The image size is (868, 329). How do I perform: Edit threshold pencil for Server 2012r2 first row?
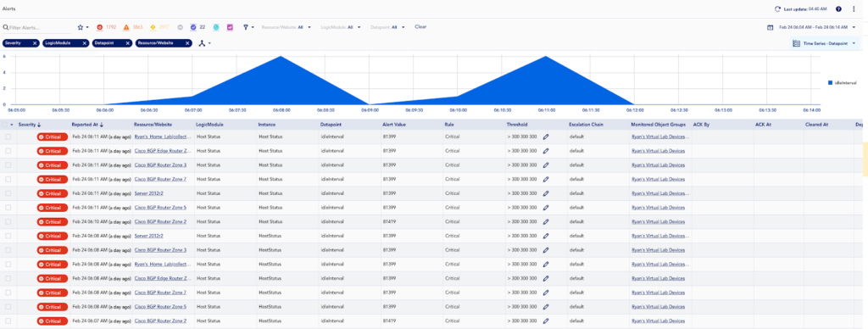[546, 193]
